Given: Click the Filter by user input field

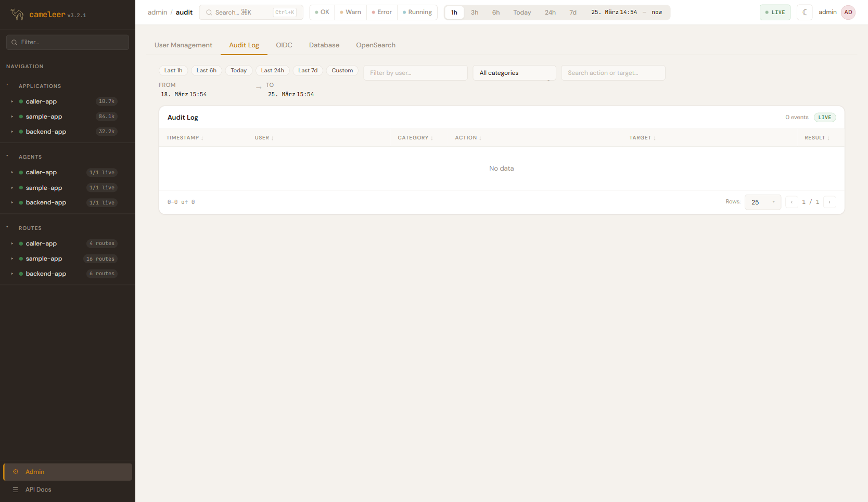Looking at the screenshot, I should coord(415,73).
